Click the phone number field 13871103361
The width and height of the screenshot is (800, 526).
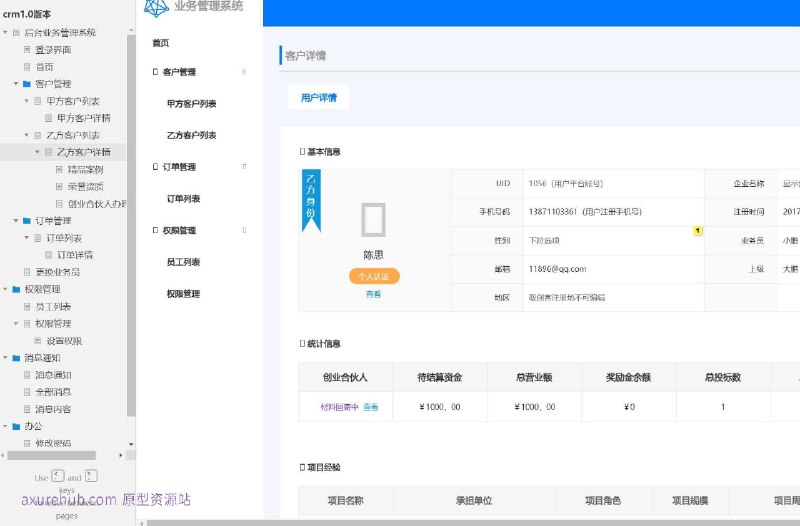[x=613, y=211]
